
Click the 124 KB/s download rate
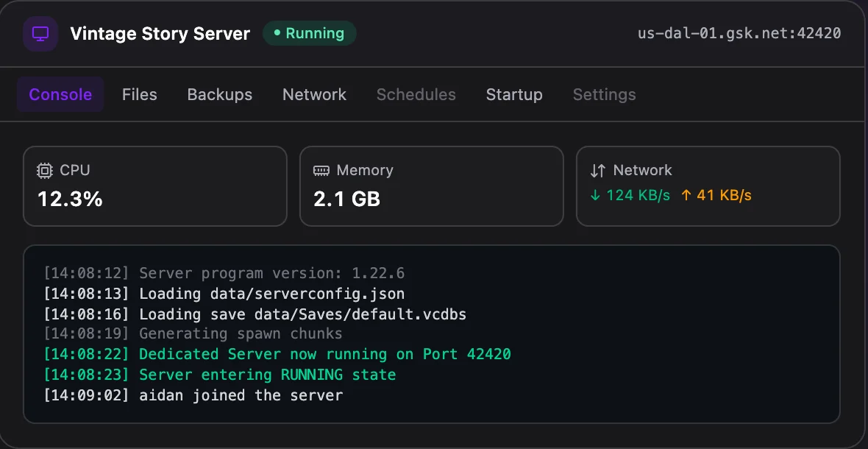point(638,196)
